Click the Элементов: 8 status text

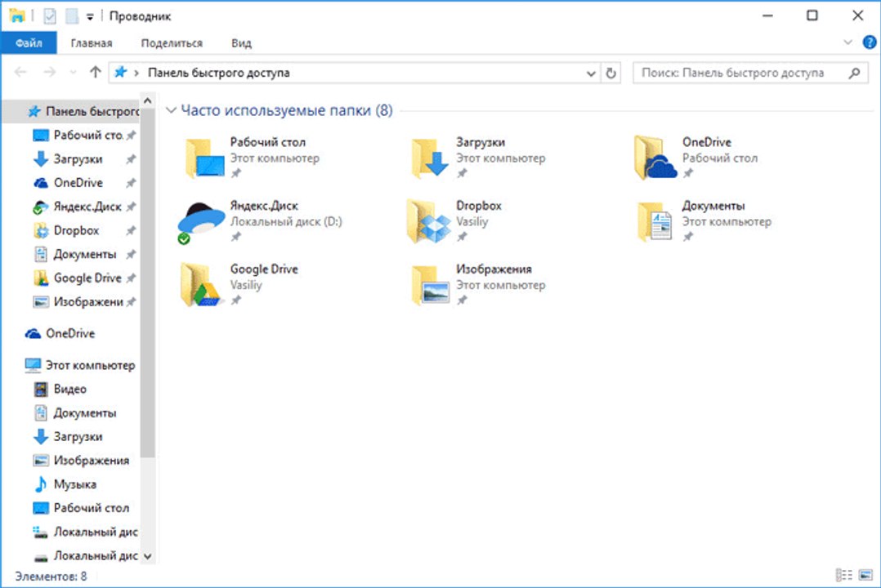[51, 577]
